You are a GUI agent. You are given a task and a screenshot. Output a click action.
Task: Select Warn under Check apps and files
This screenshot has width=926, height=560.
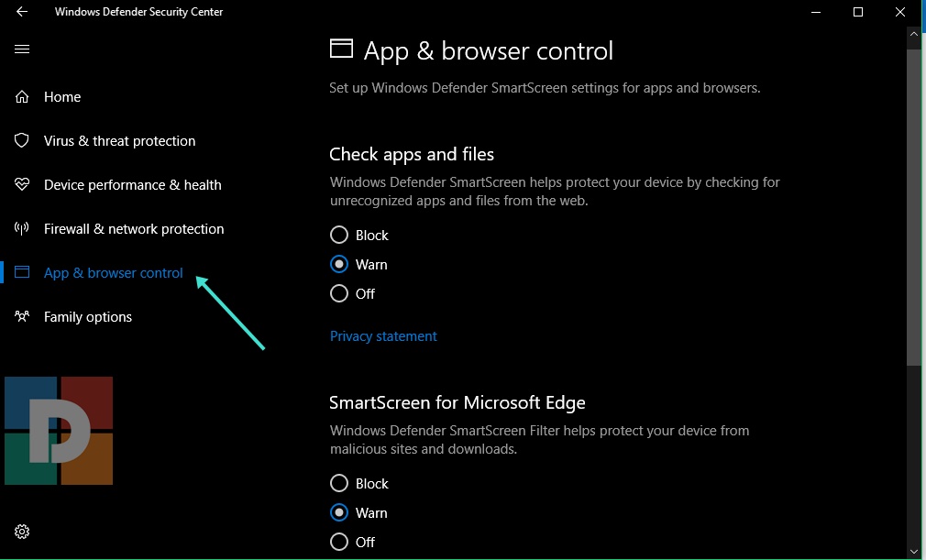coord(339,265)
